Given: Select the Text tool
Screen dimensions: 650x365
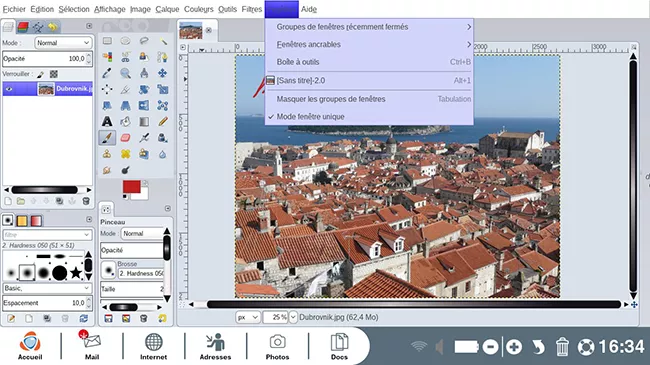Looking at the screenshot, I should (x=107, y=122).
